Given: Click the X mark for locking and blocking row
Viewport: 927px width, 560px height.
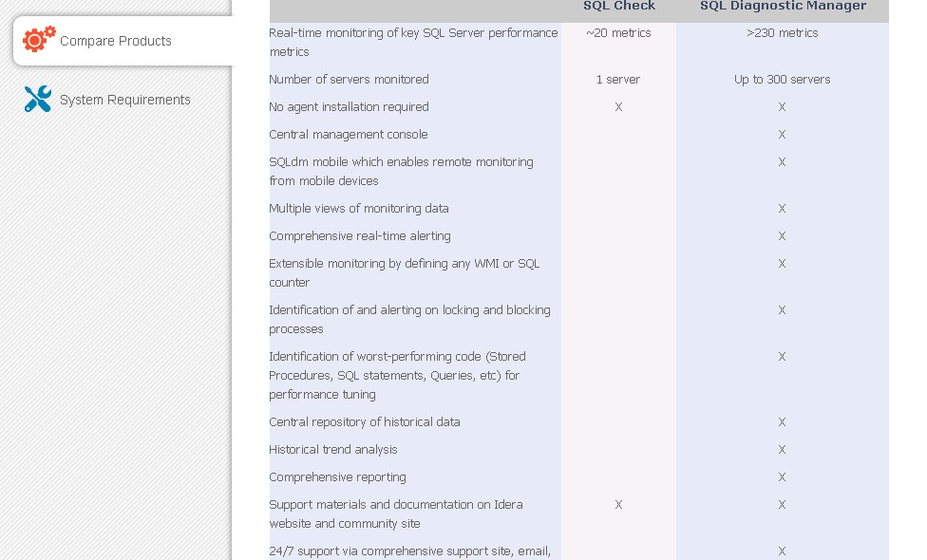Looking at the screenshot, I should pos(783,310).
